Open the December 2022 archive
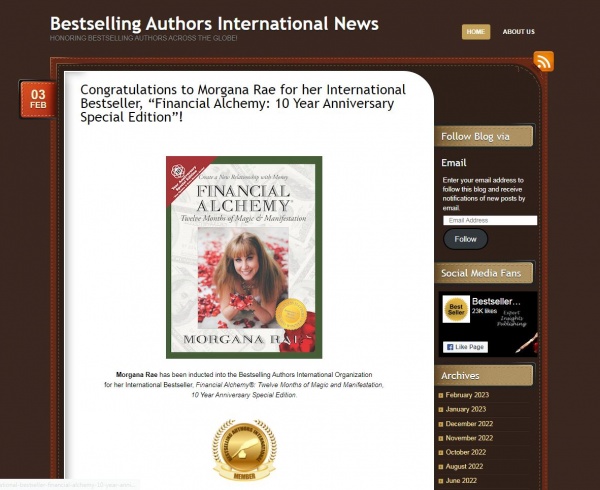Screen dimensions: 600x490 tap(469, 423)
